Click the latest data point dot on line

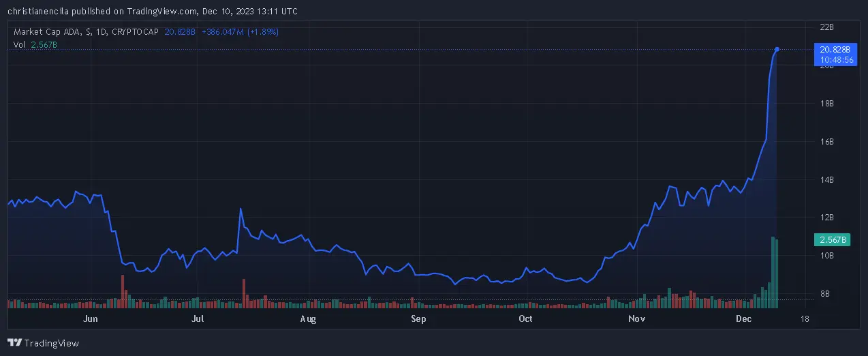[777, 49]
